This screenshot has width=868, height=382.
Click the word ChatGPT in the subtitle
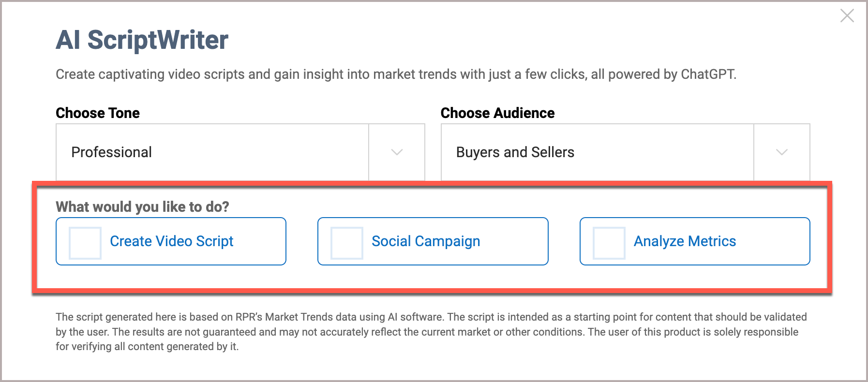tap(708, 74)
